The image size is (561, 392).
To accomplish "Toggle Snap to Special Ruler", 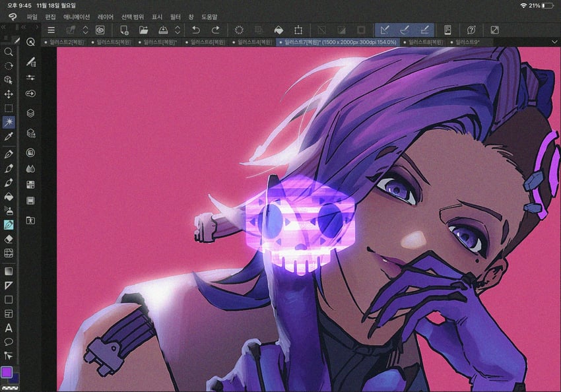I will coord(405,30).
